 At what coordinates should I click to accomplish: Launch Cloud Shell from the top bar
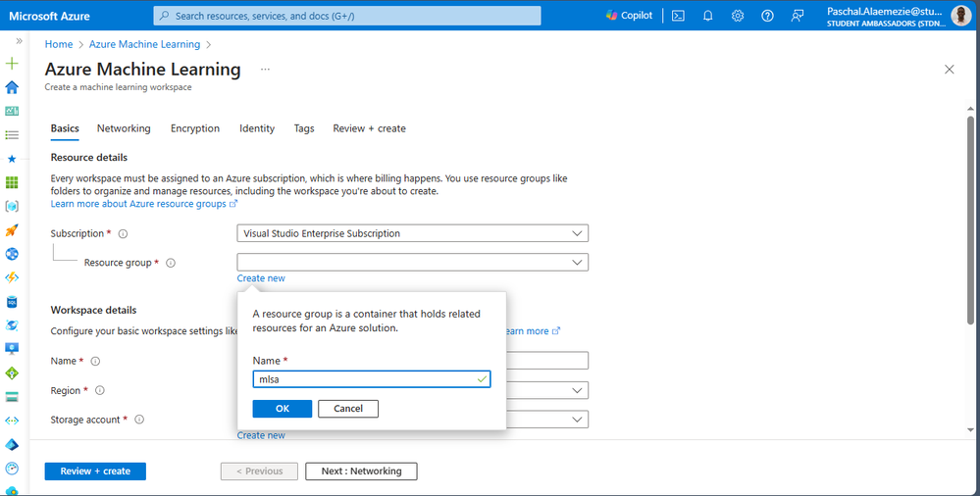click(x=678, y=16)
